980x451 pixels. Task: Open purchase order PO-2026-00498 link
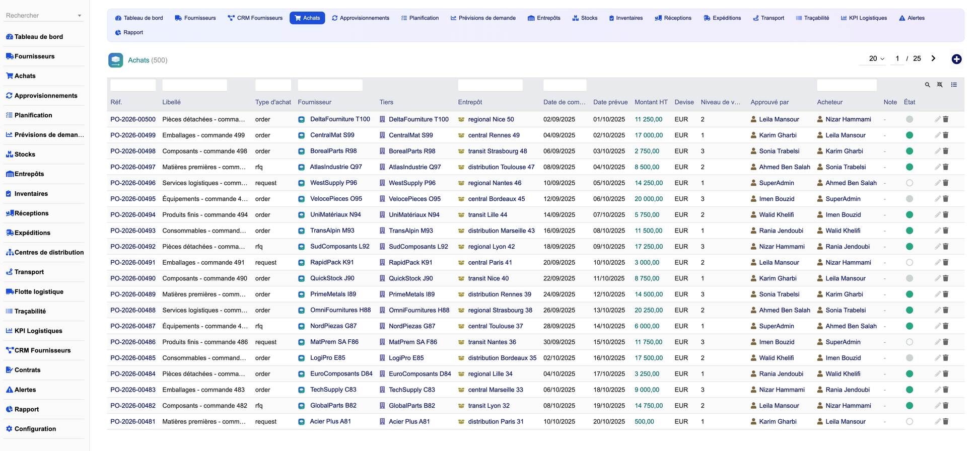[133, 152]
